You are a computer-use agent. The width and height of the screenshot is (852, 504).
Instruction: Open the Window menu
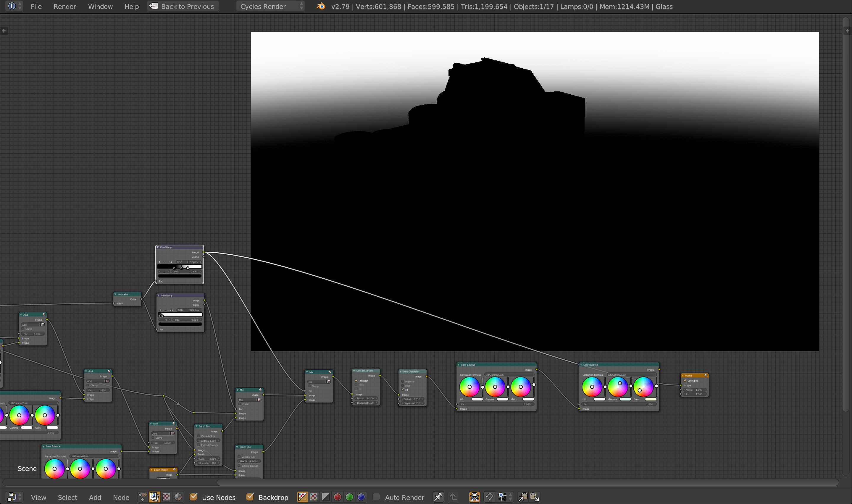point(100,7)
